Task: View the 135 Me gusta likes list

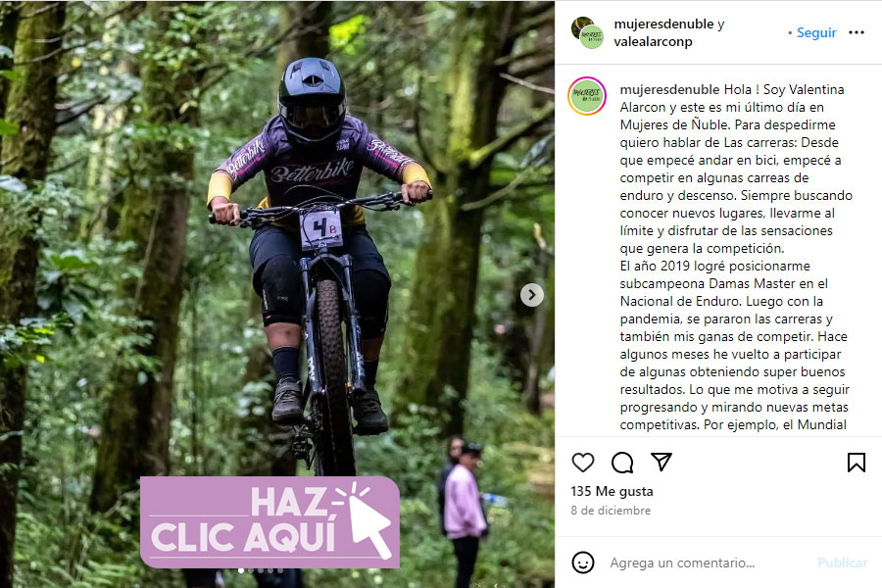Action: click(x=612, y=491)
